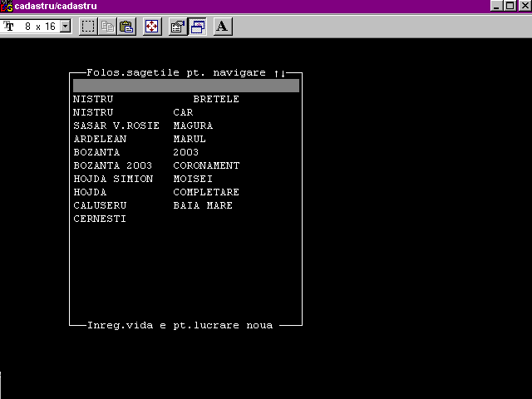The image size is (532, 399).
Task: Select the highlighted empty record row
Action: coord(185,86)
